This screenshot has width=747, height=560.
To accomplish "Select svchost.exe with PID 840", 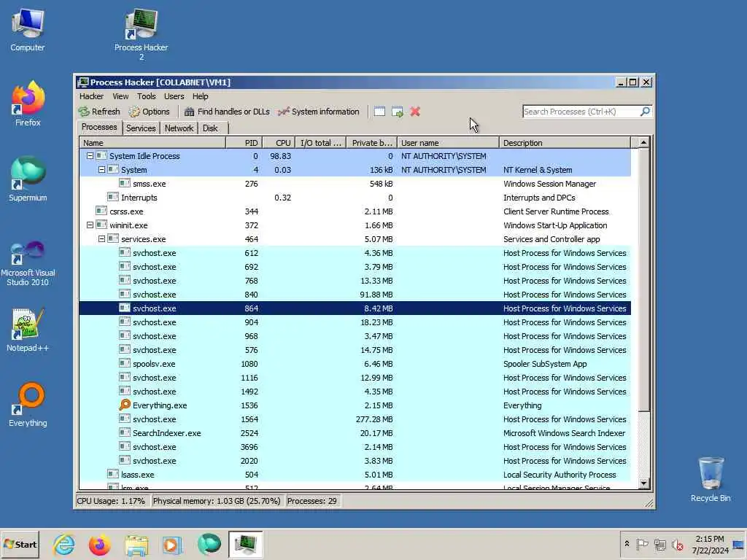I will click(x=355, y=295).
